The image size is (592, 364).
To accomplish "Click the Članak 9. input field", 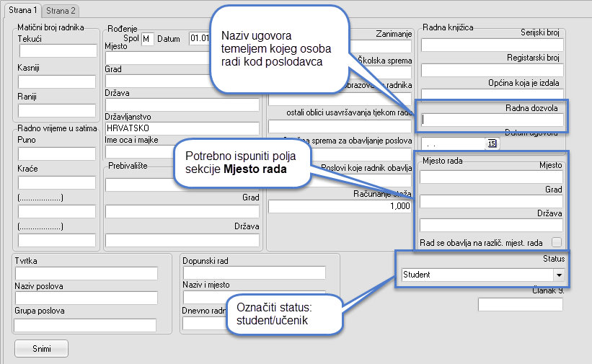I will click(521, 304).
